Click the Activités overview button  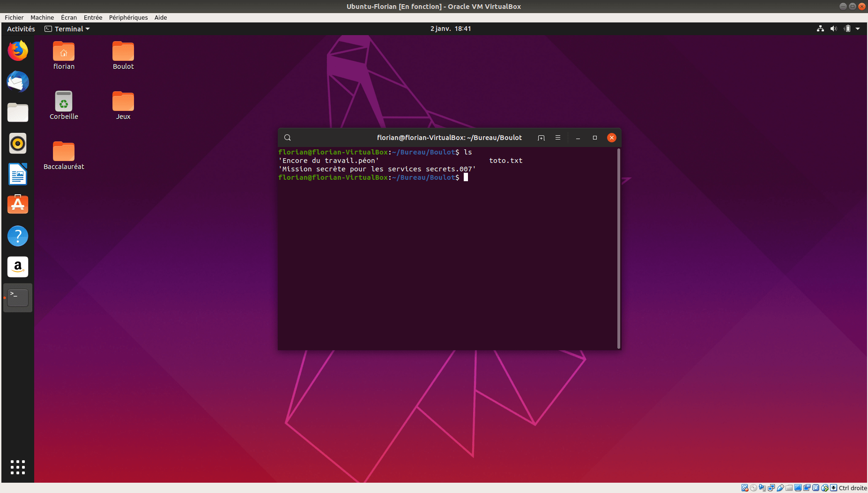click(x=21, y=29)
